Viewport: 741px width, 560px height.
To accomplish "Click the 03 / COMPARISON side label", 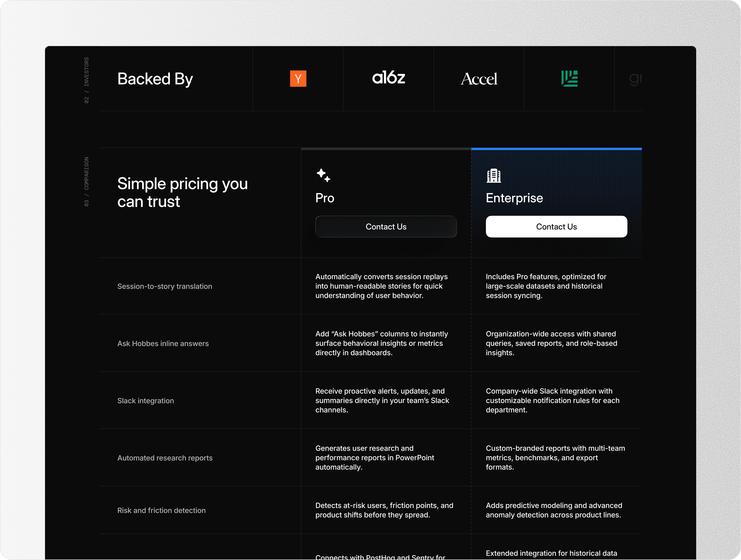I will pos(86,182).
